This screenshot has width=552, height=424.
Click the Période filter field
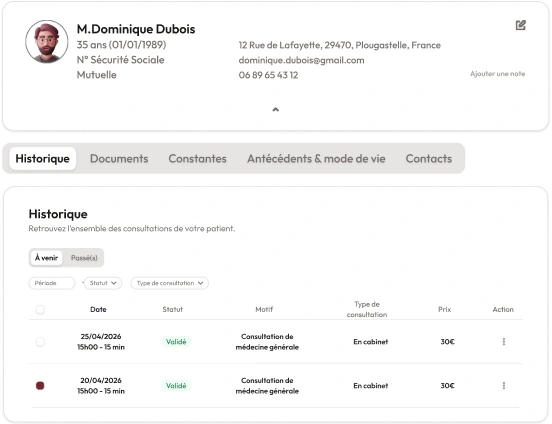[52, 283]
